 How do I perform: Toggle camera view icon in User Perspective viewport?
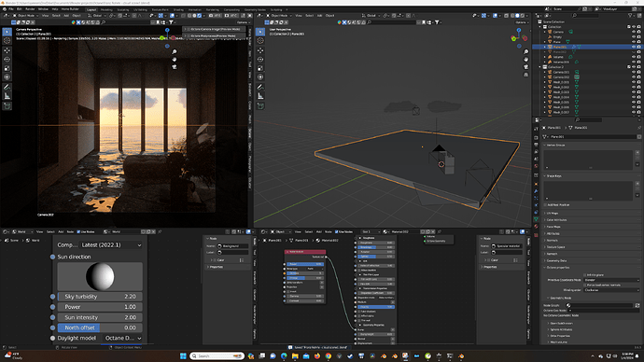pyautogui.click(x=526, y=66)
